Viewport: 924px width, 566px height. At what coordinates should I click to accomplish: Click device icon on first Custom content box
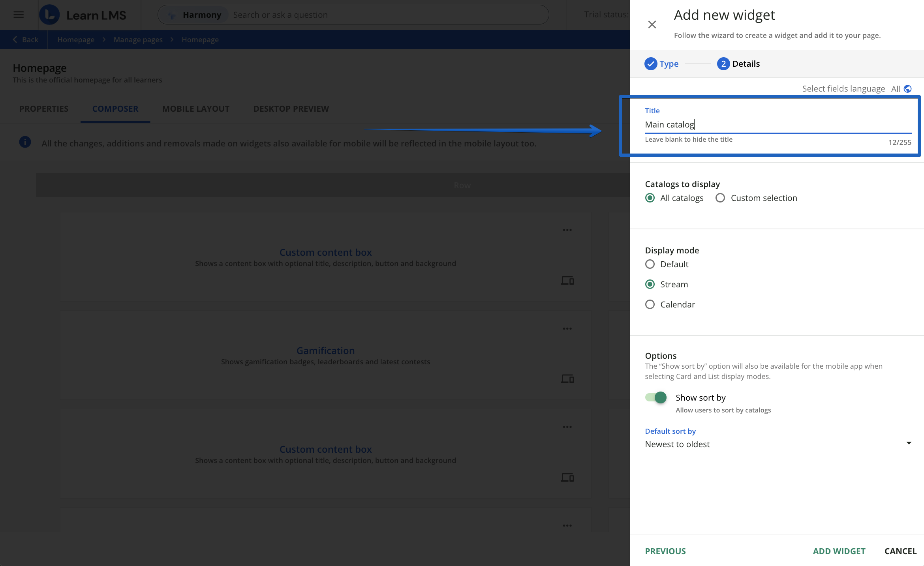coord(567,281)
